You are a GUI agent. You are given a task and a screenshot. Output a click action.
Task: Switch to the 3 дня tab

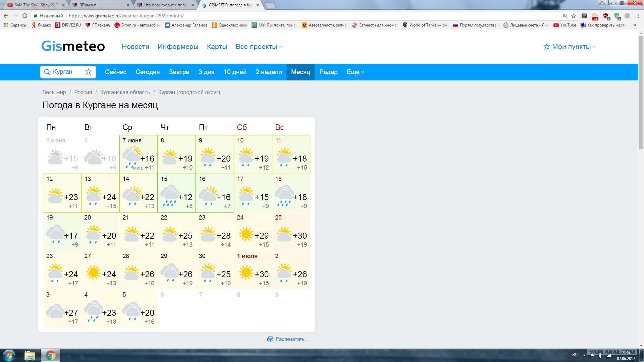206,72
